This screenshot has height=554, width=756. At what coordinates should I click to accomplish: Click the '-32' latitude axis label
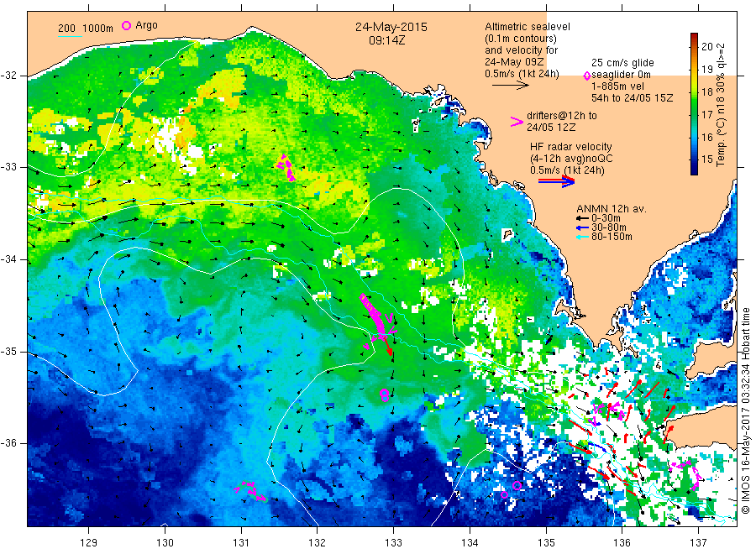pyautogui.click(x=9, y=76)
